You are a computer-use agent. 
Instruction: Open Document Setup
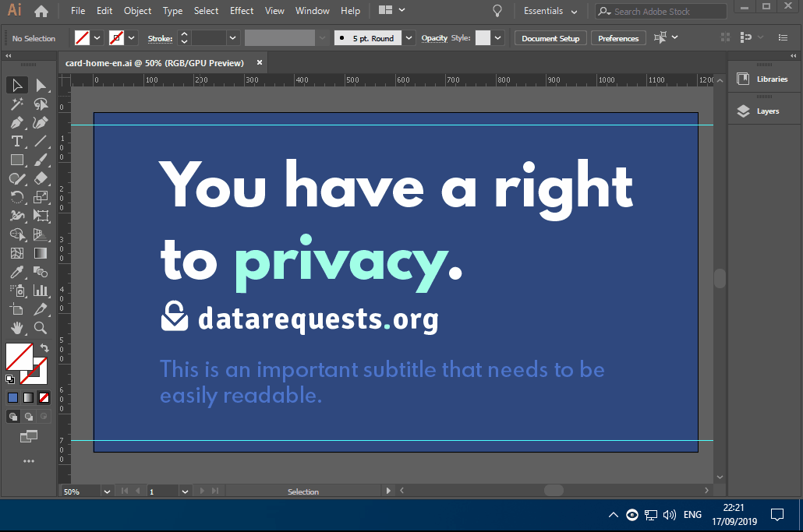pos(550,37)
